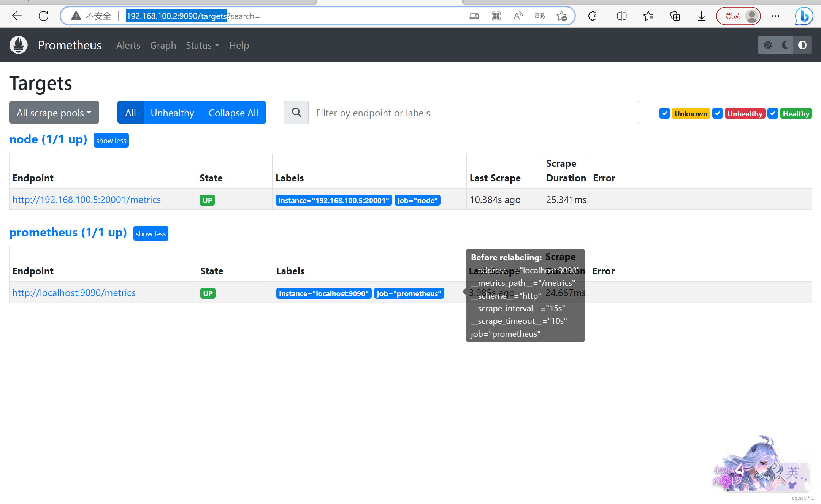Collapse node pool with show less

pyautogui.click(x=111, y=141)
